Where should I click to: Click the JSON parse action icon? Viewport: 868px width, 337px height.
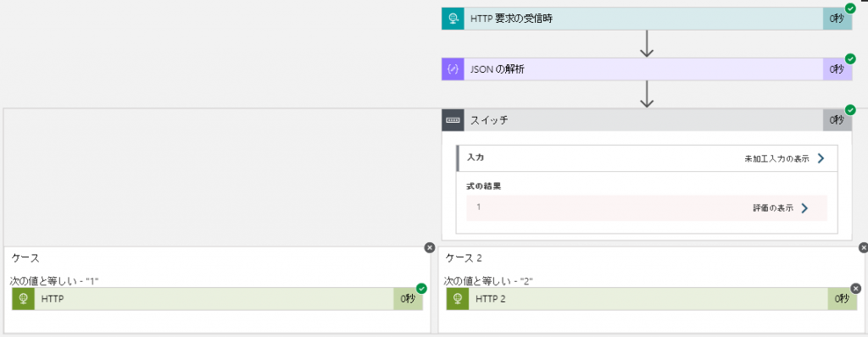point(453,69)
